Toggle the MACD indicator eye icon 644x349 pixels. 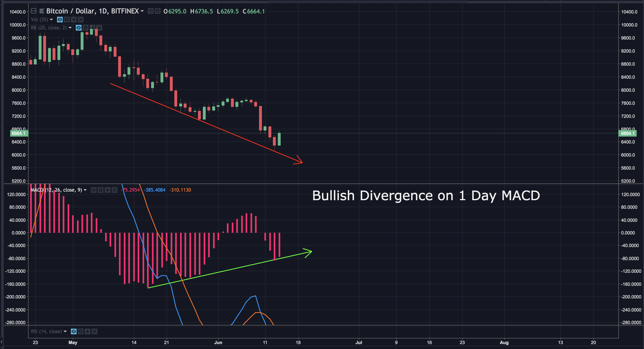pos(93,190)
